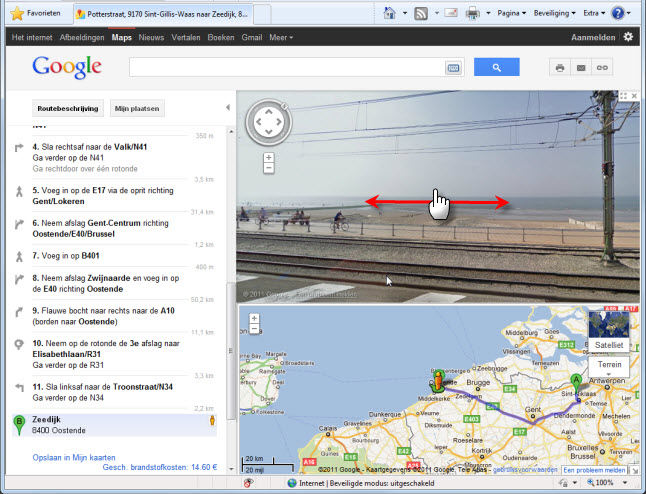This screenshot has width=646, height=494.
Task: Zoom out on the Street View image
Action: pyautogui.click(x=269, y=168)
